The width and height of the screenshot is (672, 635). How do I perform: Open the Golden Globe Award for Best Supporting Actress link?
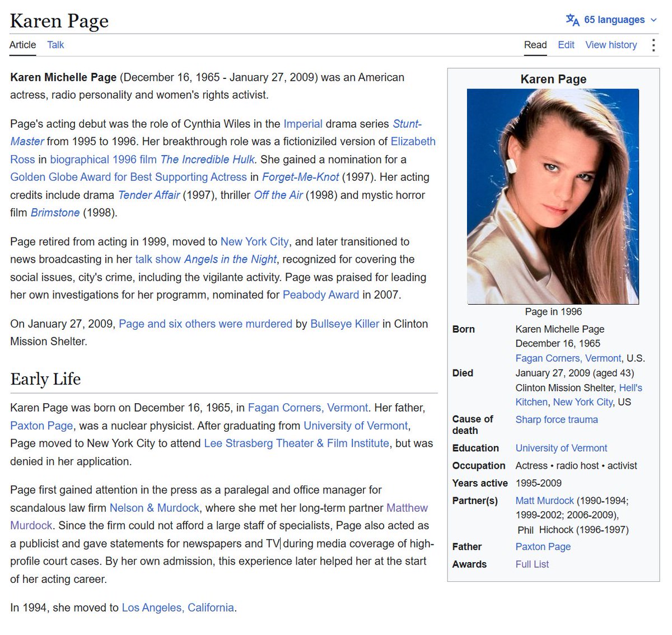(x=128, y=177)
